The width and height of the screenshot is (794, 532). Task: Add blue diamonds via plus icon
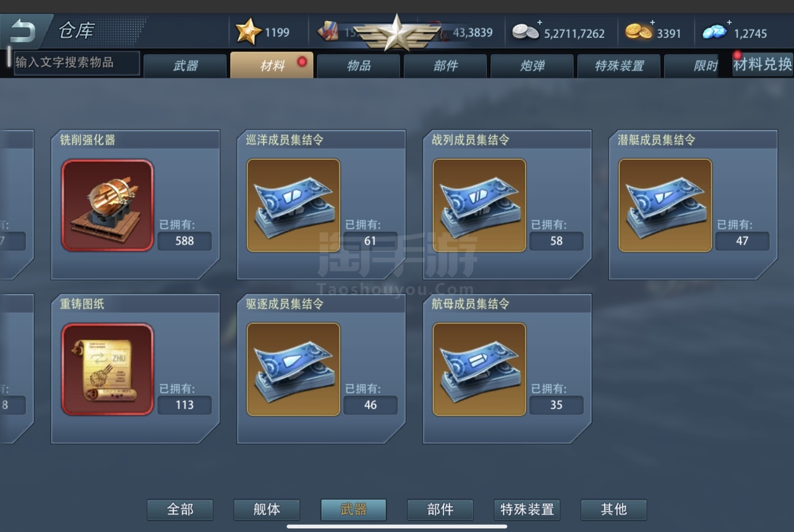pos(728,22)
